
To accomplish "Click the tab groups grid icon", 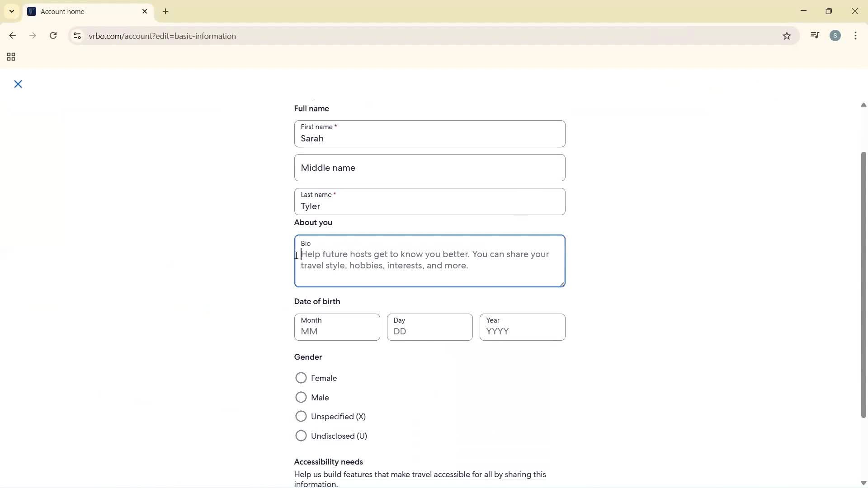I will (x=10, y=56).
